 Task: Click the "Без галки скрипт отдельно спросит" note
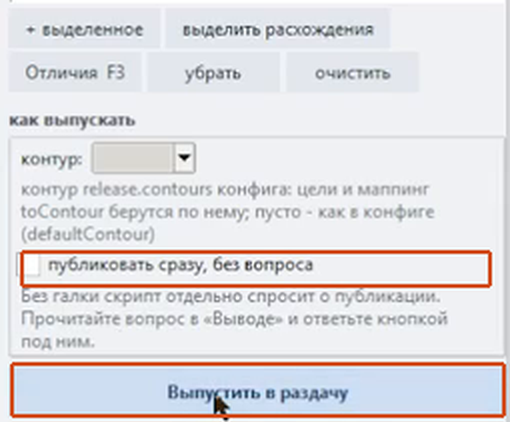[x=234, y=319]
